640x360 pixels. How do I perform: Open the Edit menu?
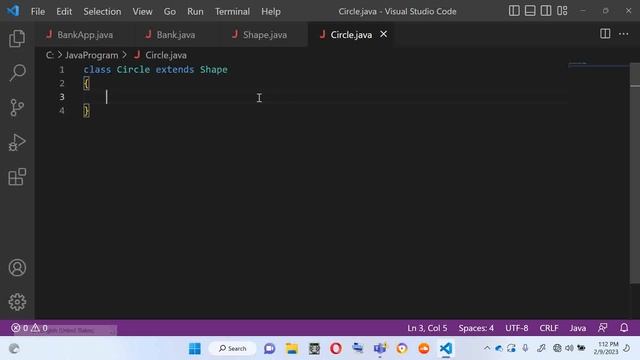[x=64, y=11]
